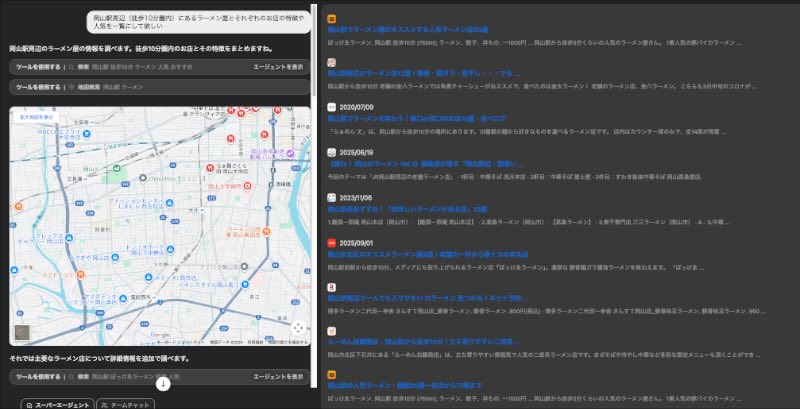800x409 pixels.
Task: Switch map to satellite via the corner thumbnail
Action: [22, 333]
